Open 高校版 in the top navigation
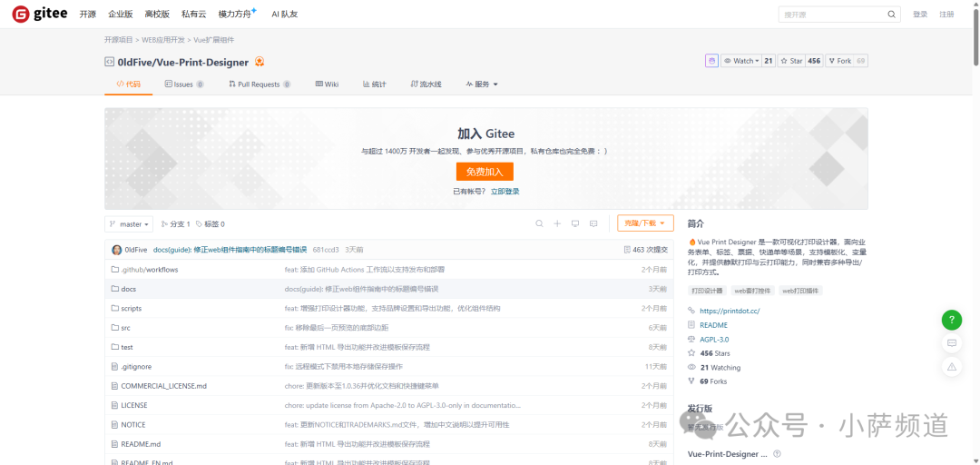The height and width of the screenshot is (465, 980). coord(156,15)
